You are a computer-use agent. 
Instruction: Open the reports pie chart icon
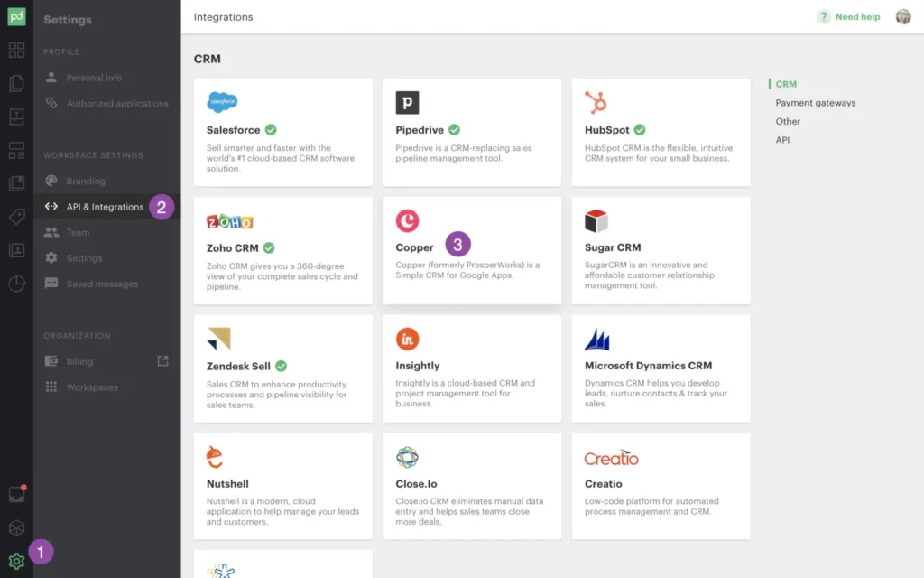[x=16, y=284]
